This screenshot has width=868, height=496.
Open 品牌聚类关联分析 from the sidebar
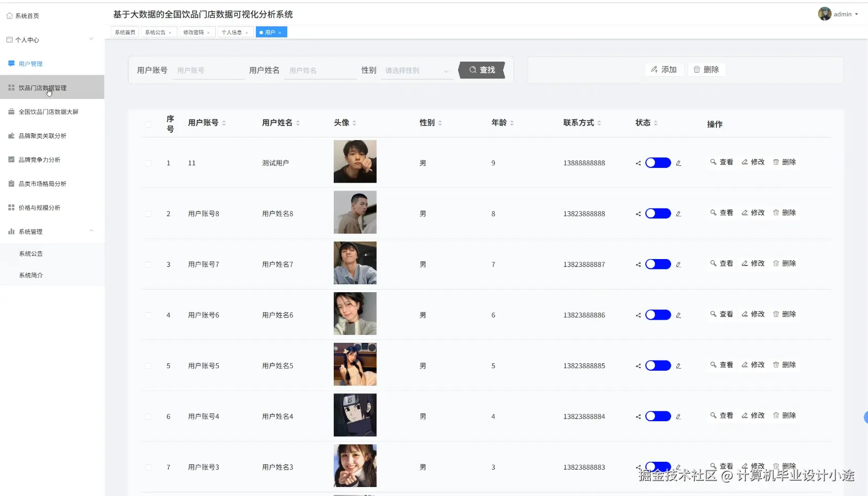42,135
